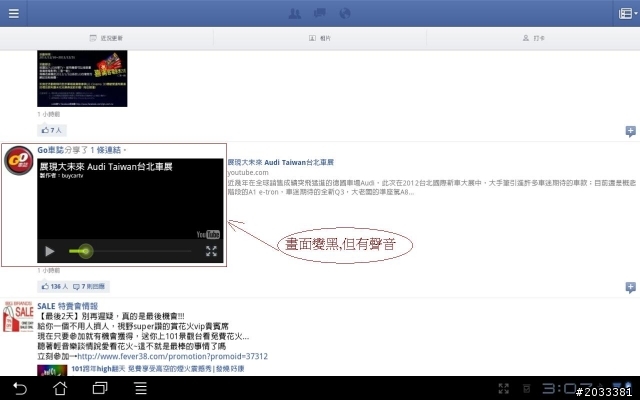
Task: Open the youtube.com source link
Action: pyautogui.click(x=248, y=173)
